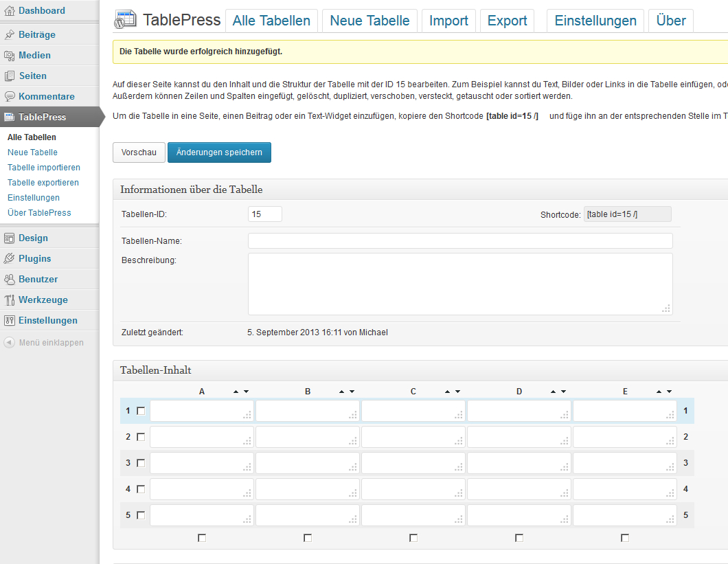This screenshot has height=564, width=728.
Task: Select row 1 checkbox
Action: point(141,411)
